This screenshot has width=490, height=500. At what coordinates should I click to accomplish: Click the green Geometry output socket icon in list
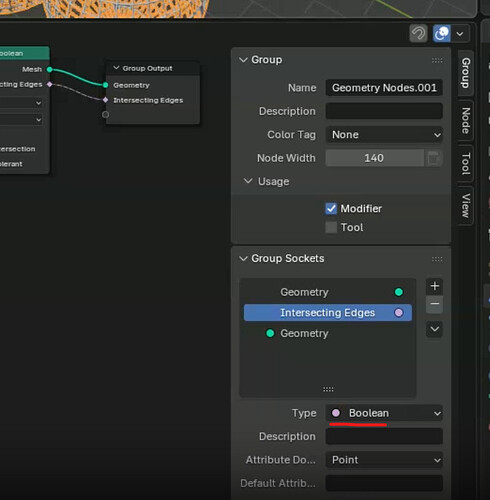coord(399,292)
